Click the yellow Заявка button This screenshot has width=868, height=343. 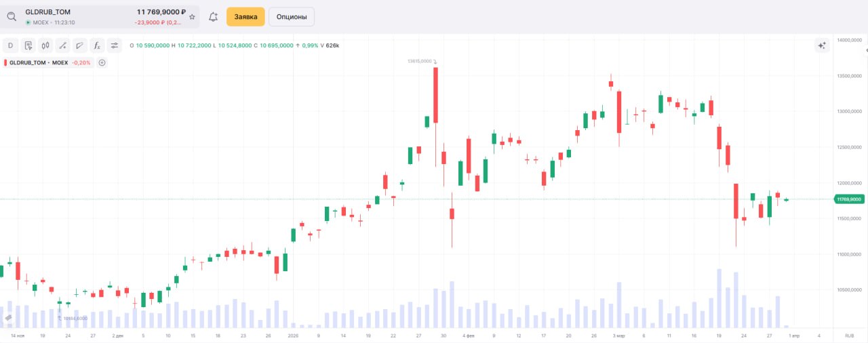245,17
